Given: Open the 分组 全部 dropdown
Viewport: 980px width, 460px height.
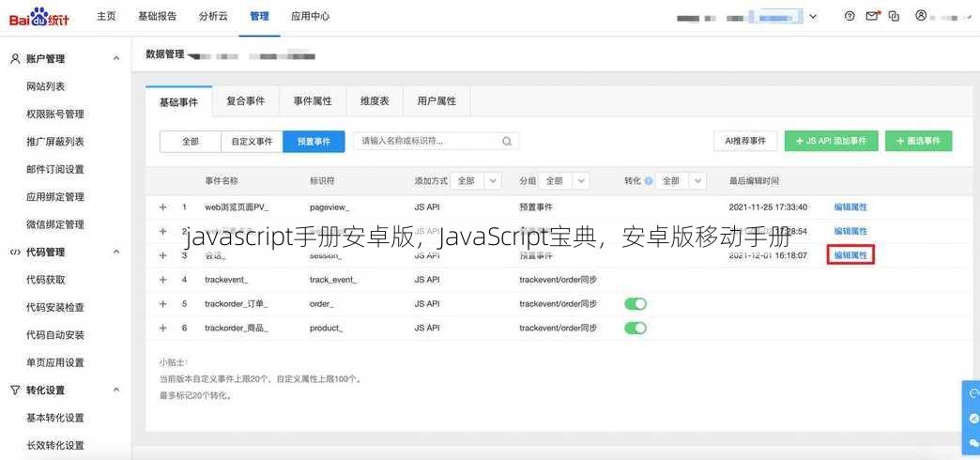Looking at the screenshot, I should point(564,180).
